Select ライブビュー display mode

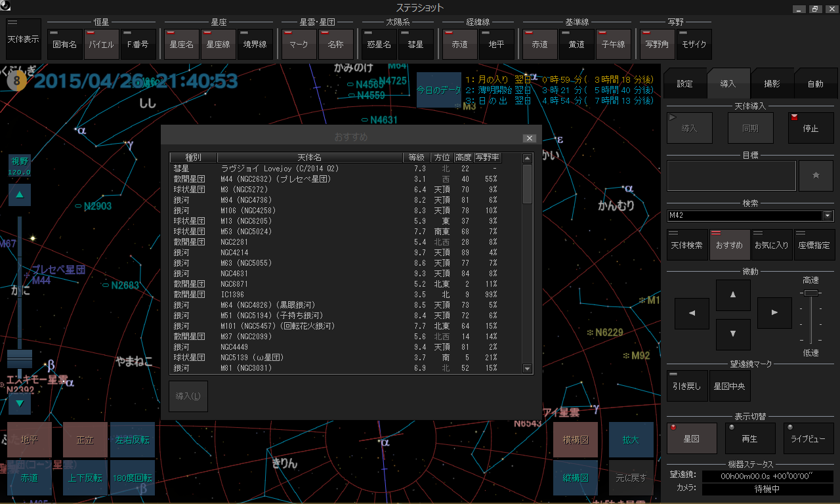pyautogui.click(x=808, y=438)
